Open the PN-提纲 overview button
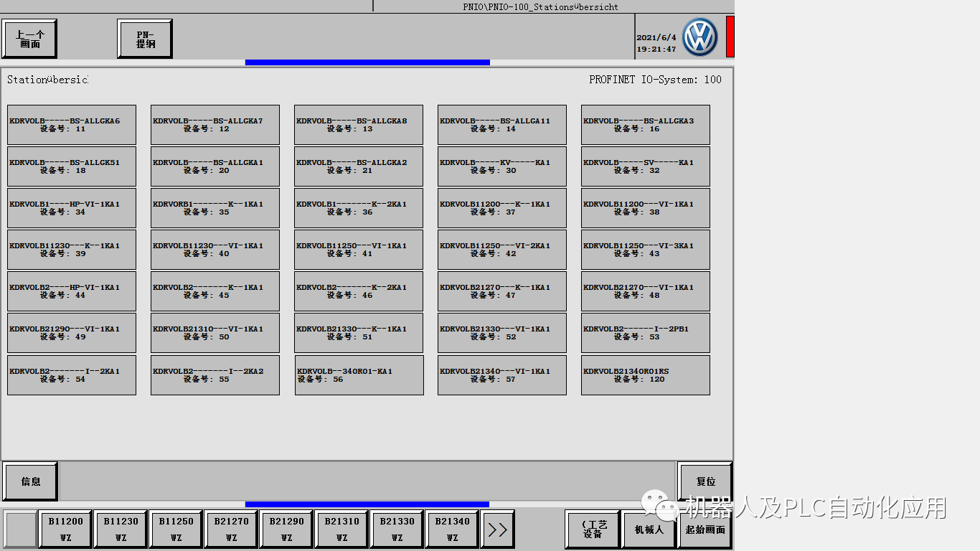 [145, 39]
